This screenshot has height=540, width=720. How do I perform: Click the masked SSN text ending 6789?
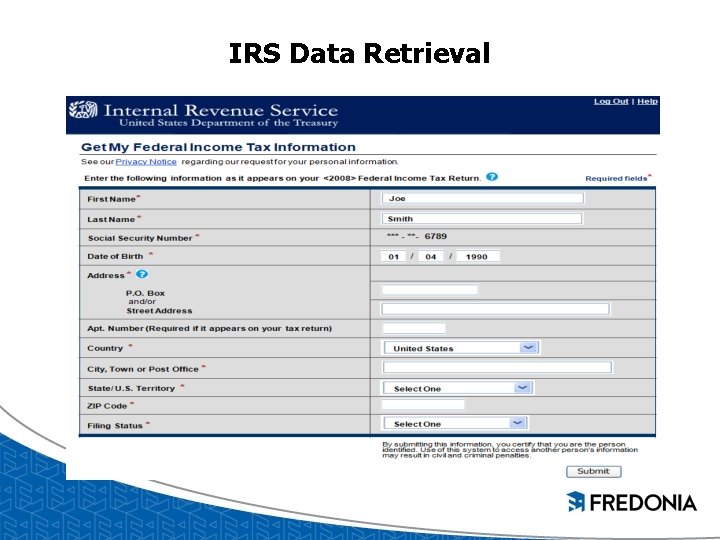[x=417, y=236]
